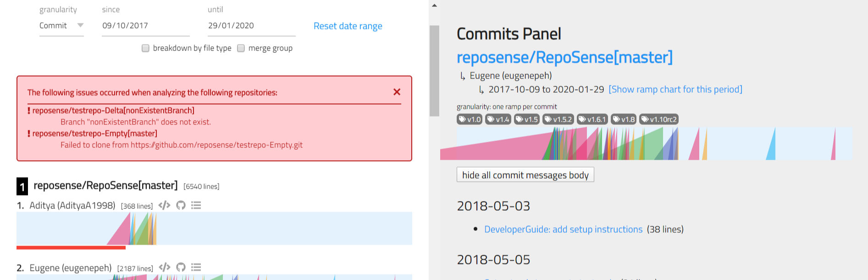Screen dimensions: 868x280
Task: Open Eugene's code contribution view
Action: (x=164, y=267)
